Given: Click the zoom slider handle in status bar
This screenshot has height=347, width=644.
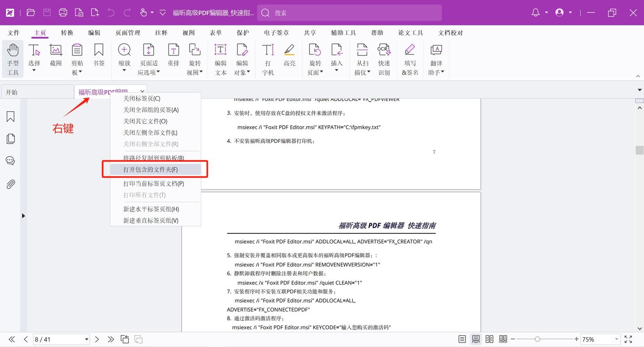Looking at the screenshot, I should (537, 339).
